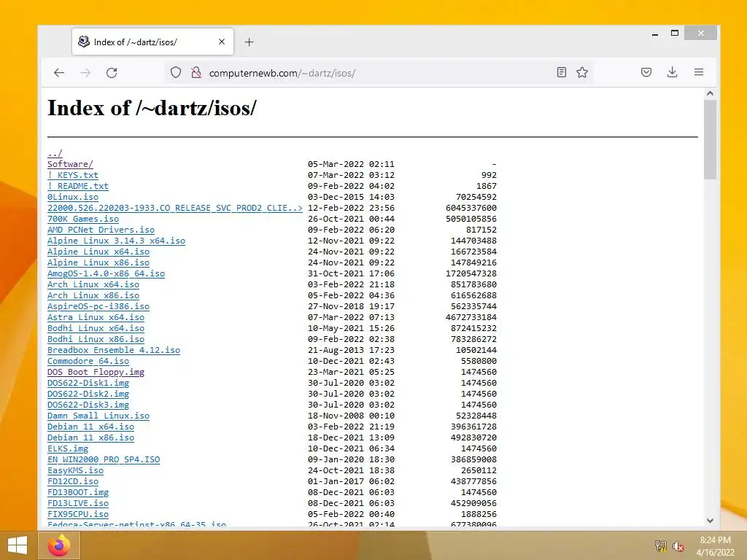
Task: Click Bodhi Linux x64.iso link
Action: point(96,329)
